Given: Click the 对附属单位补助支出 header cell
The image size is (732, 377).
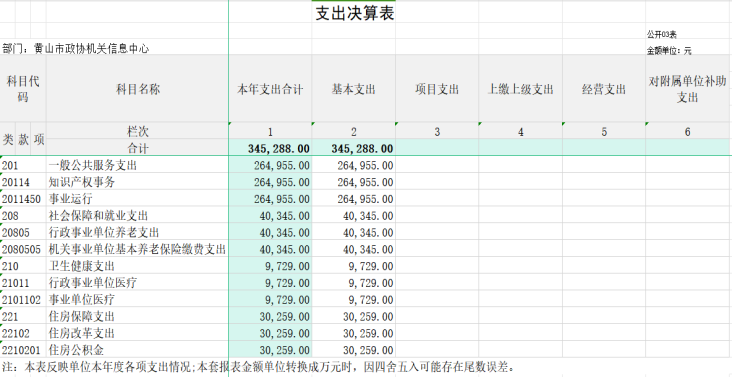Looking at the screenshot, I should 688,89.
